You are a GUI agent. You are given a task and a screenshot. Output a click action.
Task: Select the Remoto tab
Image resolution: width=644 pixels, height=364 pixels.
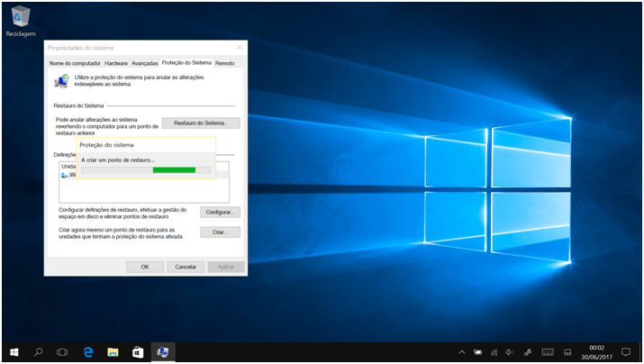click(x=224, y=63)
